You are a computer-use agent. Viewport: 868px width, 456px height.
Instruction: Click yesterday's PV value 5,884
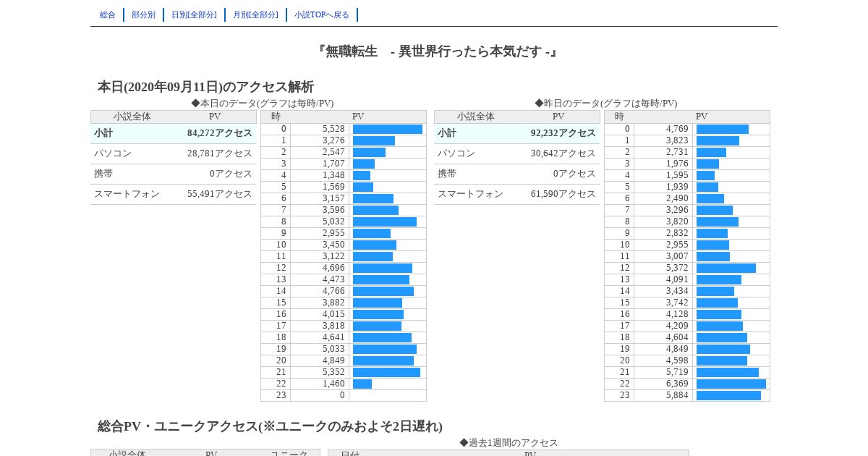[x=677, y=396]
